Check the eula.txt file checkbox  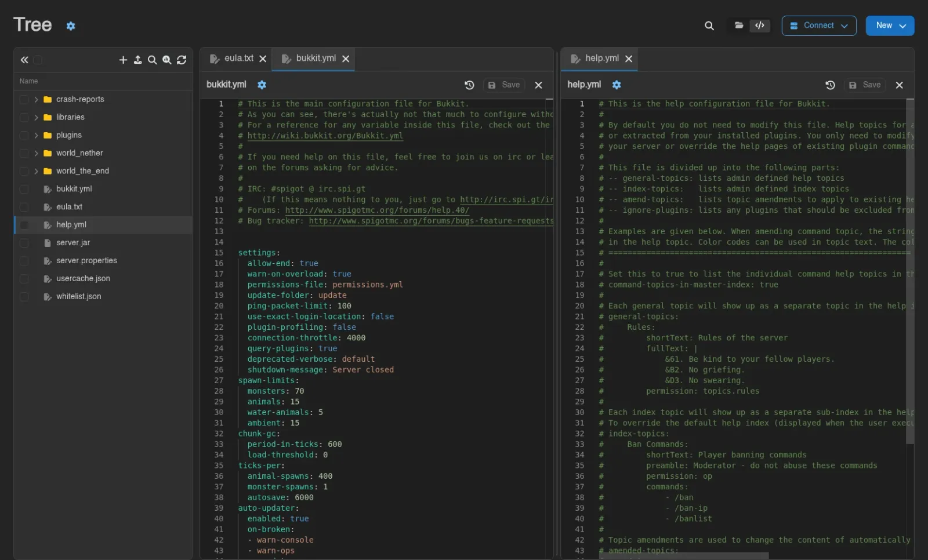tap(24, 207)
